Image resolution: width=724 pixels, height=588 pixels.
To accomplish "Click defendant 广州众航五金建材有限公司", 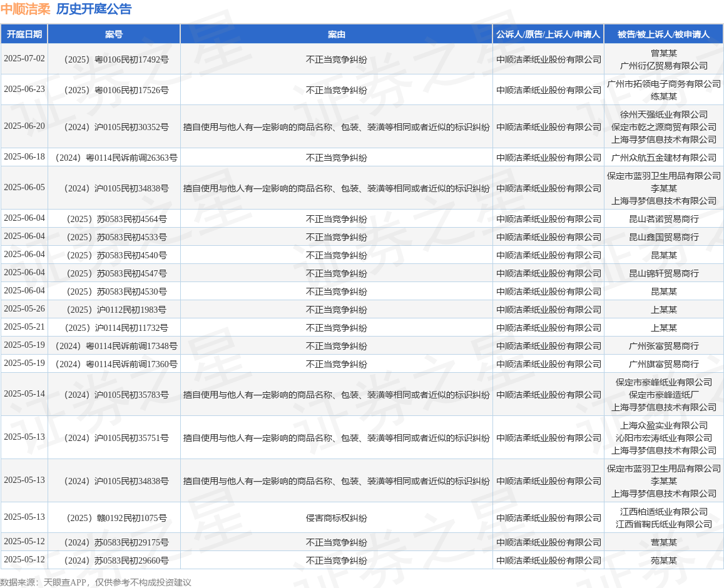I will pos(663,158).
